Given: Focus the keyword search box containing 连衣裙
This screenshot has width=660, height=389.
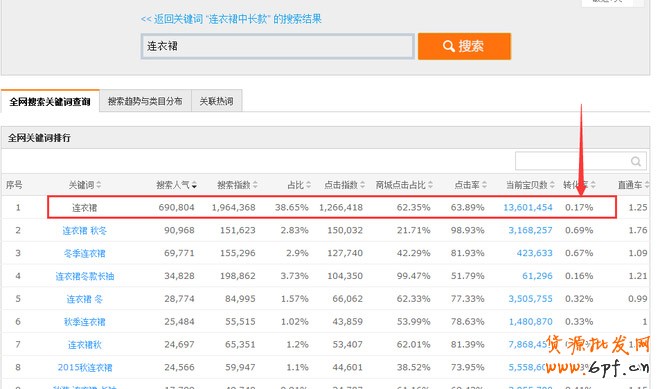Looking at the screenshot, I should [x=278, y=46].
